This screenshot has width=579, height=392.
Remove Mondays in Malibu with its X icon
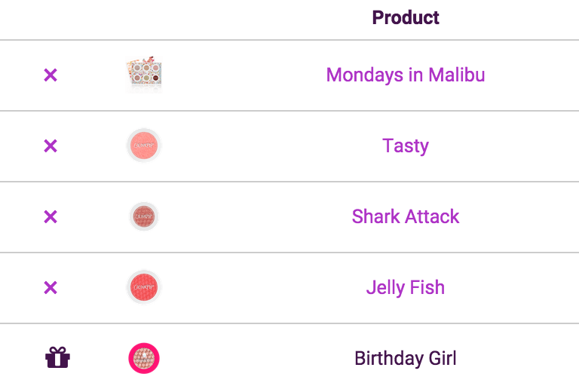coord(51,75)
